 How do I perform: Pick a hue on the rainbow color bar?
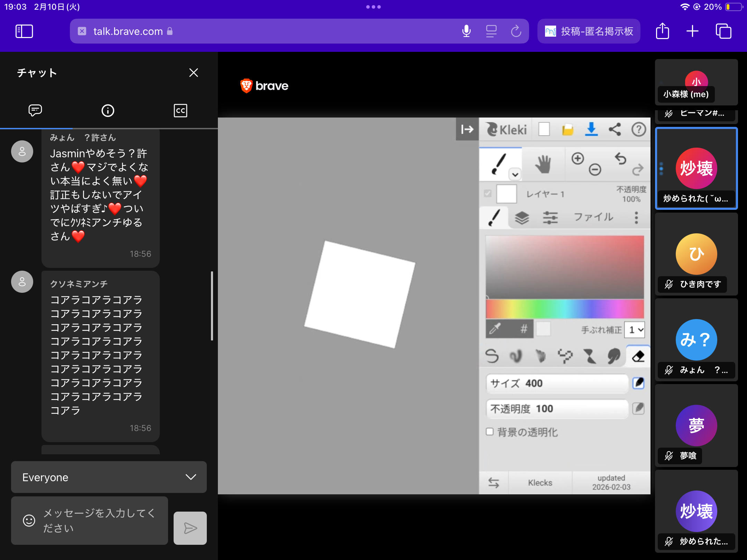click(564, 309)
